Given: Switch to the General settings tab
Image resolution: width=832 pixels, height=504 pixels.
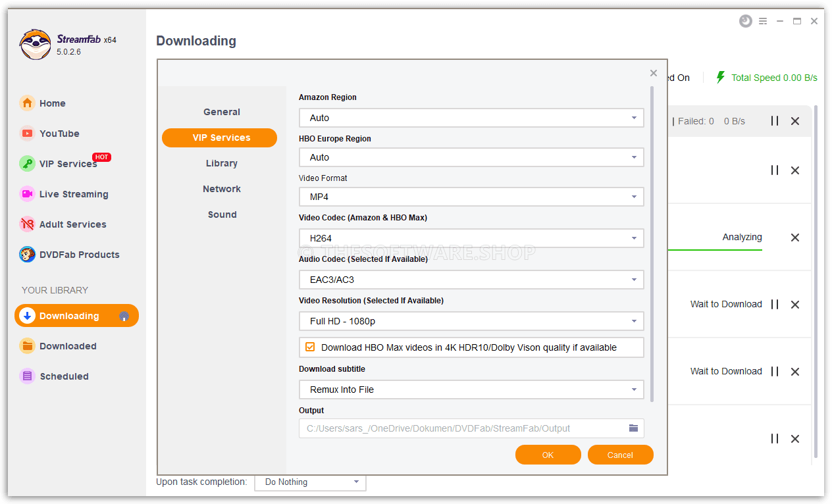Looking at the screenshot, I should pos(222,112).
